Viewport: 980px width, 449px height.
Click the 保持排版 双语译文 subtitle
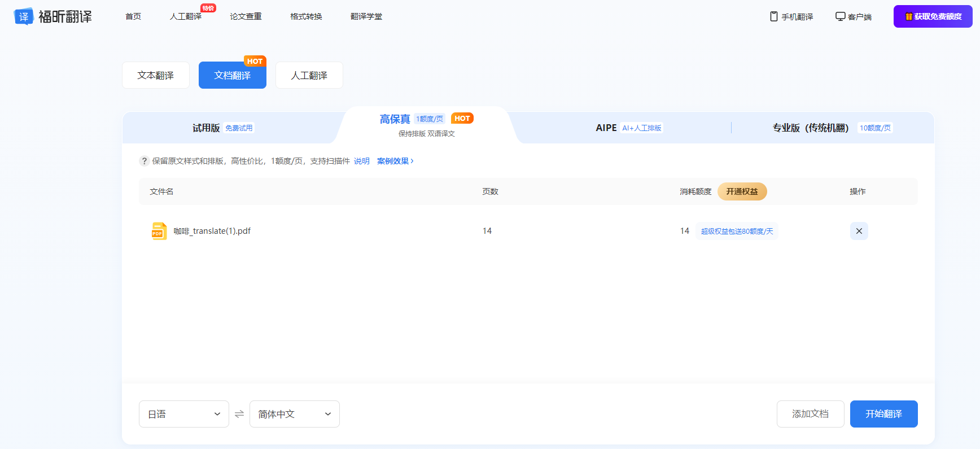[x=426, y=134]
